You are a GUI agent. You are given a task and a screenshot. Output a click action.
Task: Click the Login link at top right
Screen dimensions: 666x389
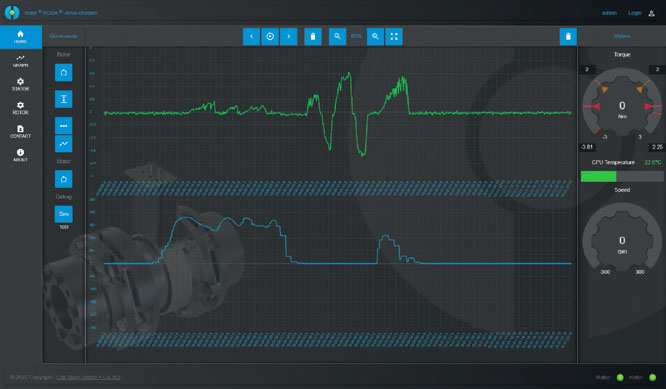[635, 13]
